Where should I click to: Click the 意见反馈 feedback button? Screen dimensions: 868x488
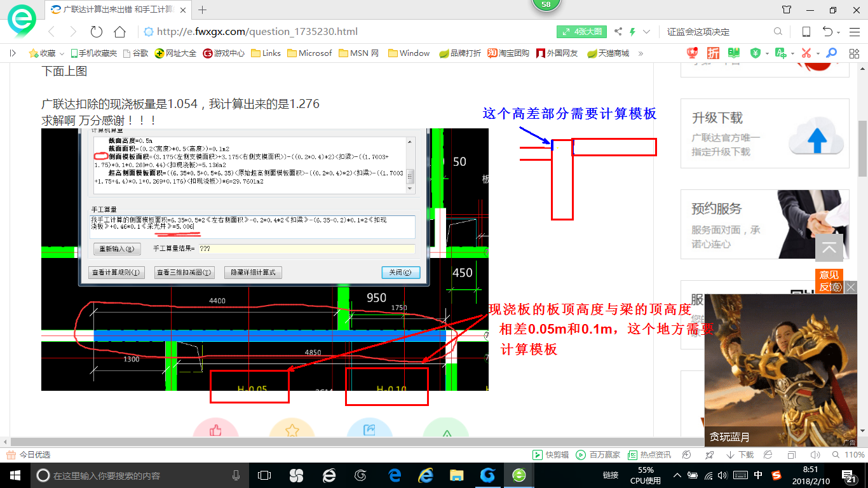[829, 281]
